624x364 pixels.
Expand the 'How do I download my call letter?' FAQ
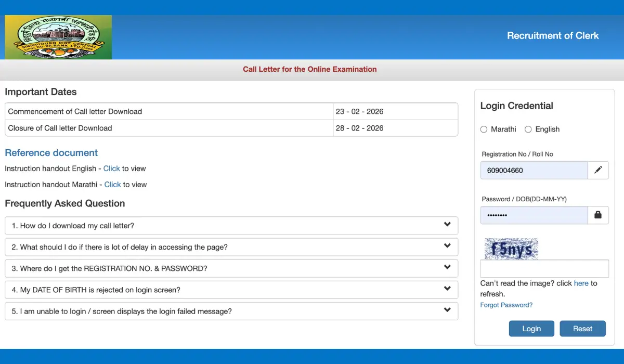(231, 226)
